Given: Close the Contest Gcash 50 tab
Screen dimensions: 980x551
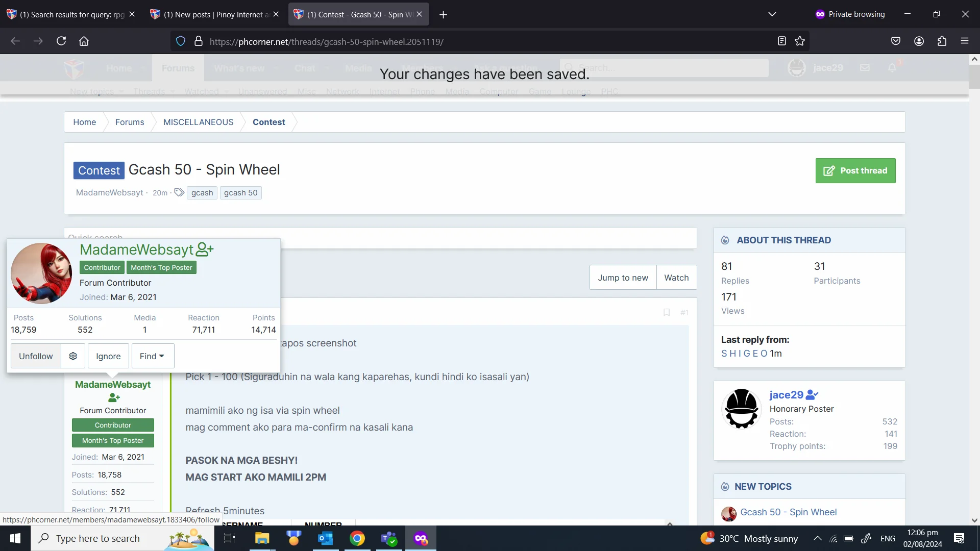Looking at the screenshot, I should [420, 14].
